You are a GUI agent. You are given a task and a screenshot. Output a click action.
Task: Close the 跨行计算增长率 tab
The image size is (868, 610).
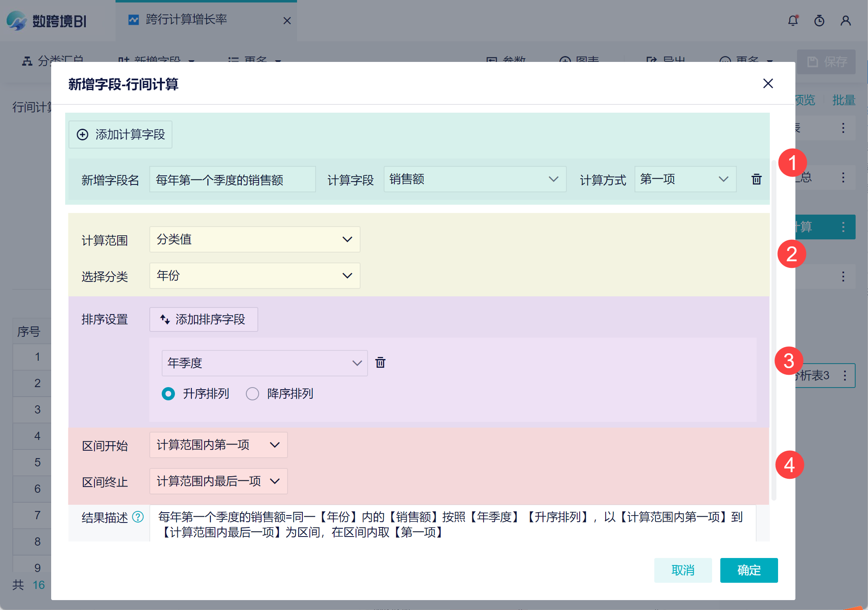click(x=287, y=21)
